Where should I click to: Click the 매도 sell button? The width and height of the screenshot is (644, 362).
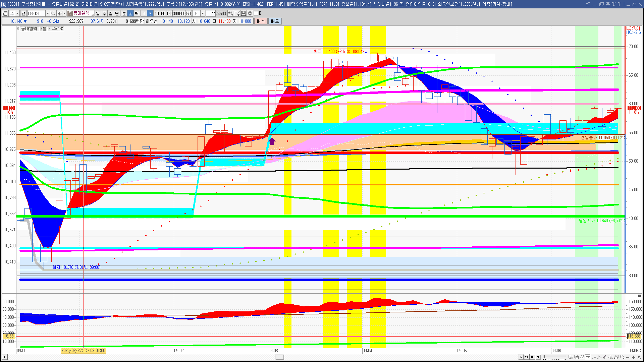tap(275, 21)
